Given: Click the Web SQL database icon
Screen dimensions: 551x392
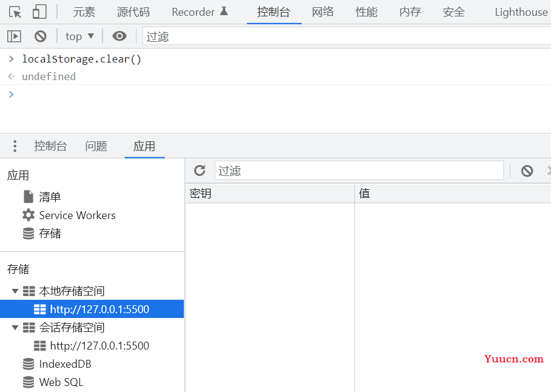Looking at the screenshot, I should (29, 382).
